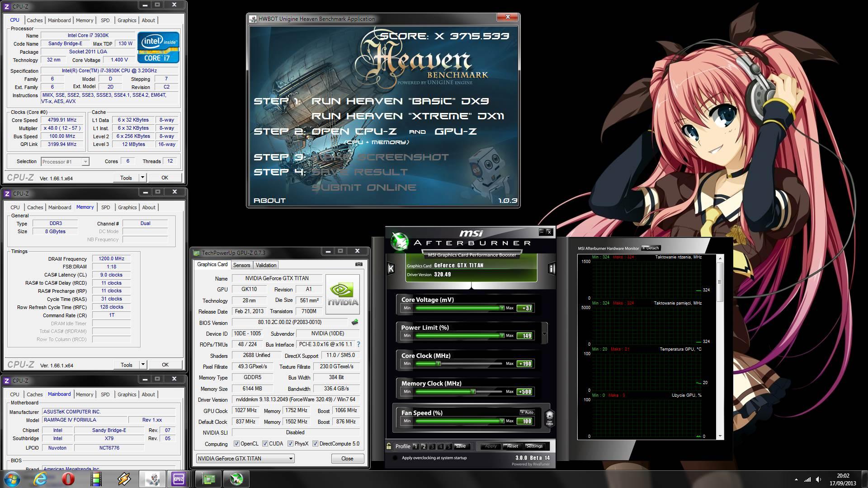This screenshot has width=868, height=488.
Task: Click the volume icon in system tray
Action: (x=819, y=479)
